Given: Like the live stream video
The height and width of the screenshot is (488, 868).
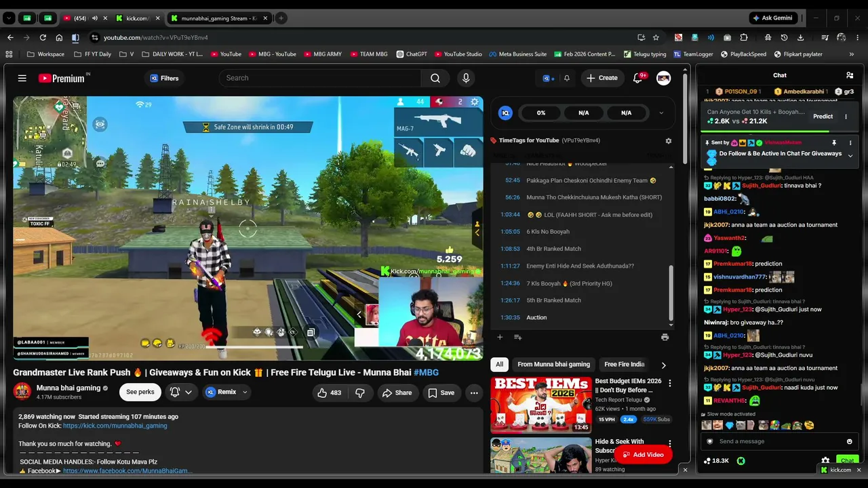Looking at the screenshot, I should click(x=330, y=392).
